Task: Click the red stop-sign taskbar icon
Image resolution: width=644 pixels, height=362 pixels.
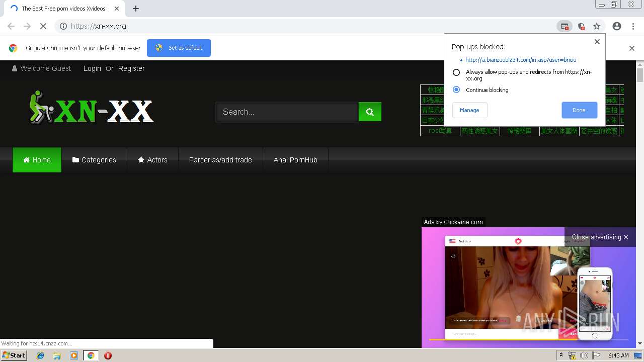Action: 108,355
